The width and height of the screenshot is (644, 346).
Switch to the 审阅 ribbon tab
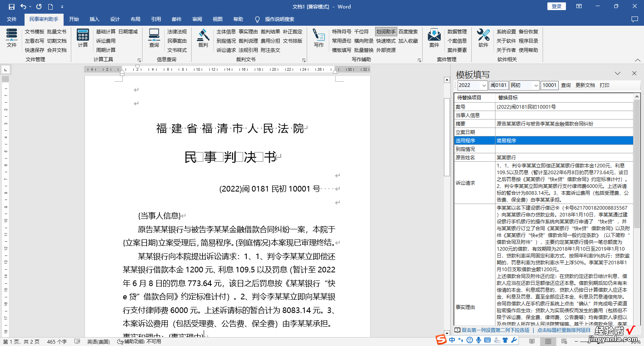(197, 19)
